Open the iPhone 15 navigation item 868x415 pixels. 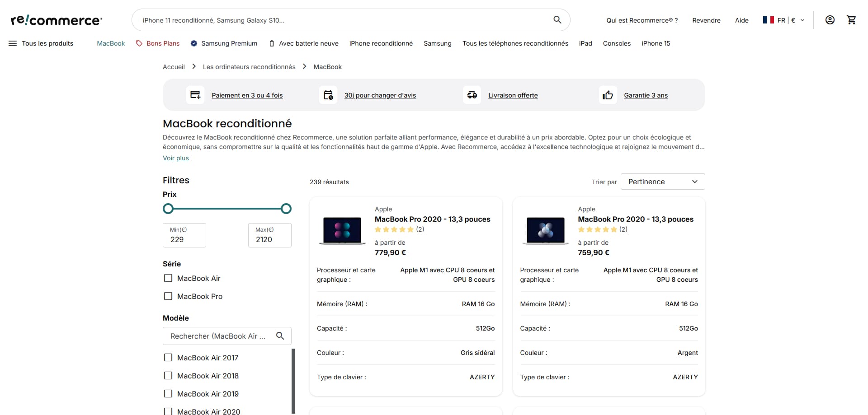[656, 43]
